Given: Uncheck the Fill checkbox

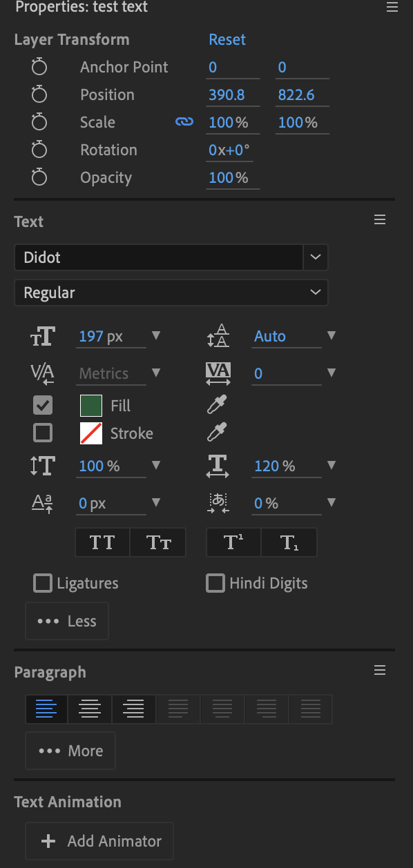Looking at the screenshot, I should [x=43, y=405].
